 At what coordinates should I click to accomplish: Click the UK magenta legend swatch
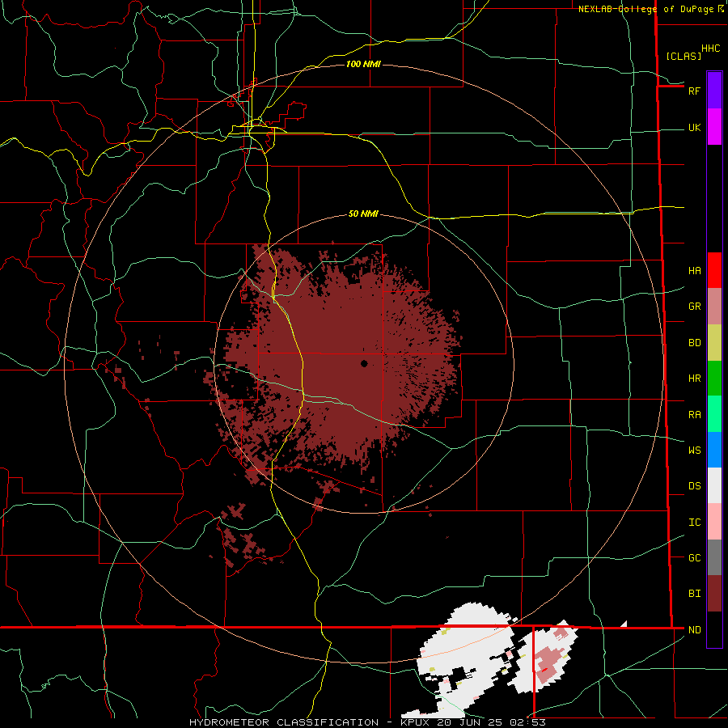pos(714,127)
